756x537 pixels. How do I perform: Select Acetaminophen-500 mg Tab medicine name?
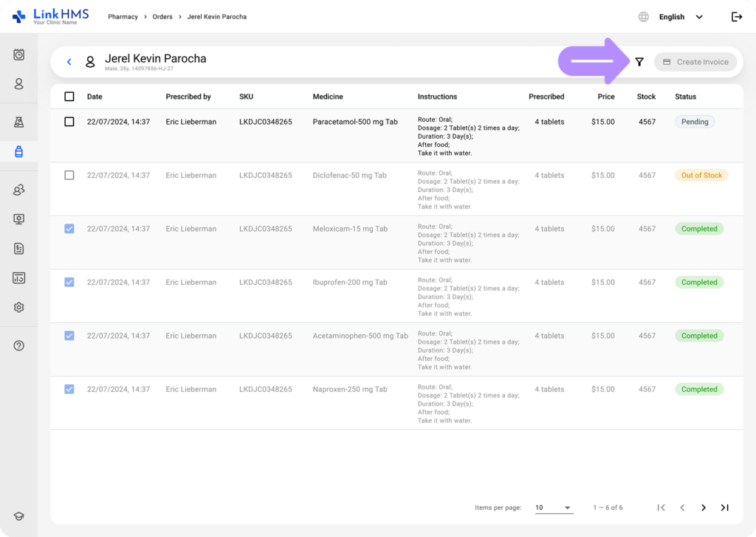pos(360,336)
